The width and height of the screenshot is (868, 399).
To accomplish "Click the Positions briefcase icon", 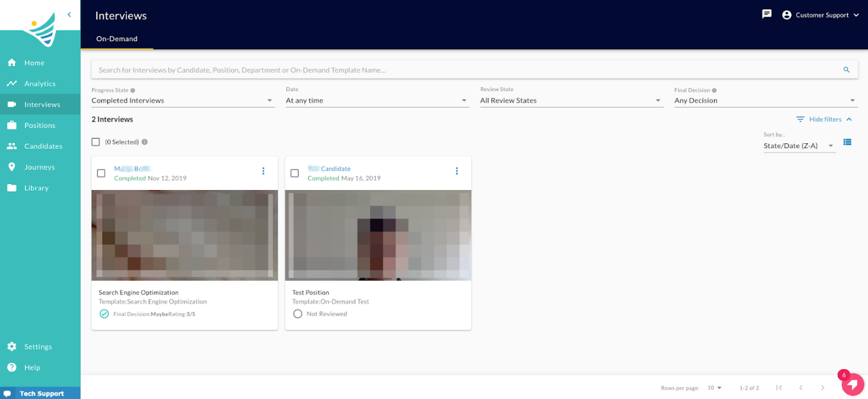I will [12, 125].
